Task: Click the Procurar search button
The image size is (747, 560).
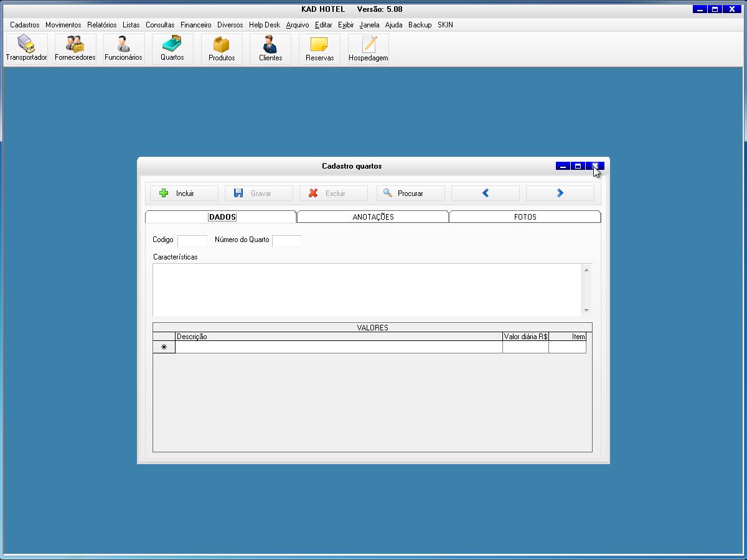Action: coord(411,194)
